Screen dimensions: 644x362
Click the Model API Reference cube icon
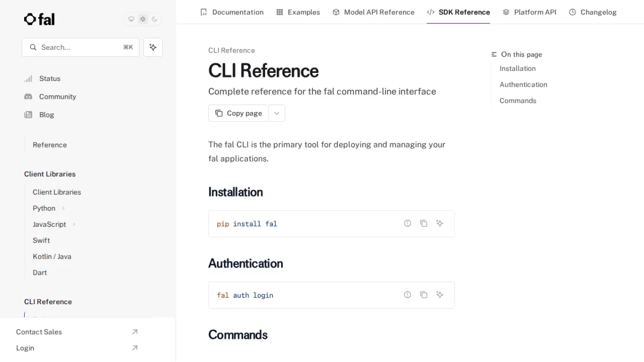(x=336, y=12)
